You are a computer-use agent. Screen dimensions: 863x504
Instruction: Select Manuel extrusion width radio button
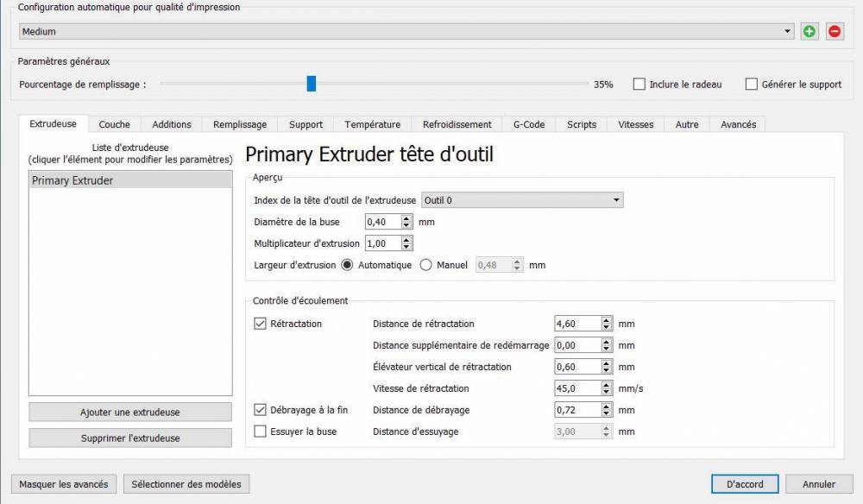[x=425, y=265]
